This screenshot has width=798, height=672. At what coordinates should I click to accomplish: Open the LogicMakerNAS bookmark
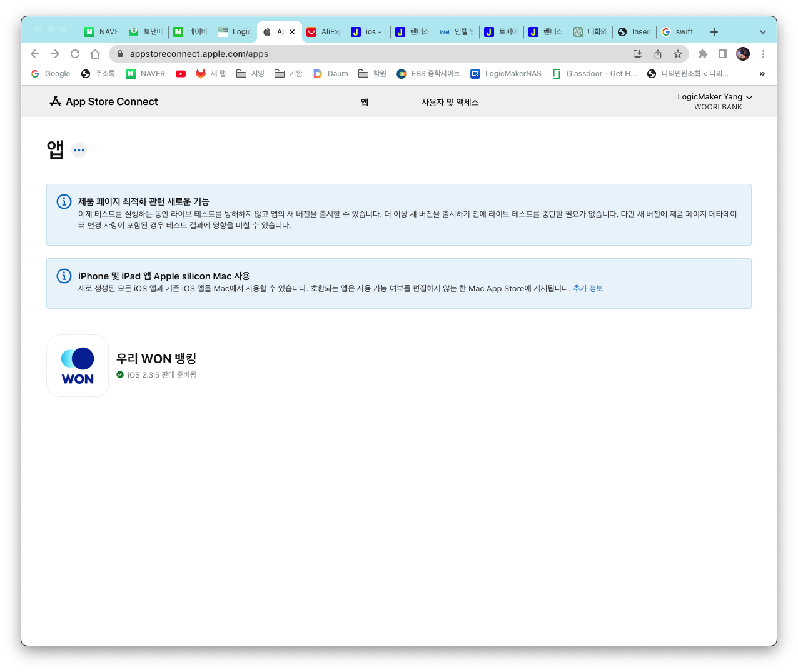(506, 74)
